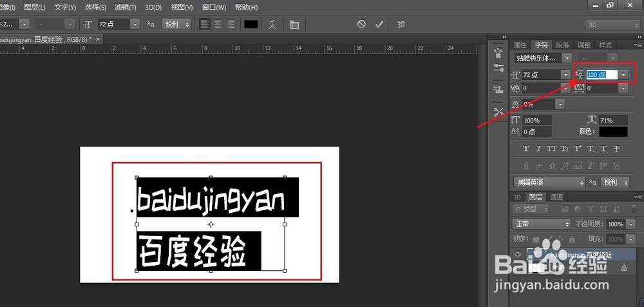Open text color swatch in options bar

click(x=251, y=25)
